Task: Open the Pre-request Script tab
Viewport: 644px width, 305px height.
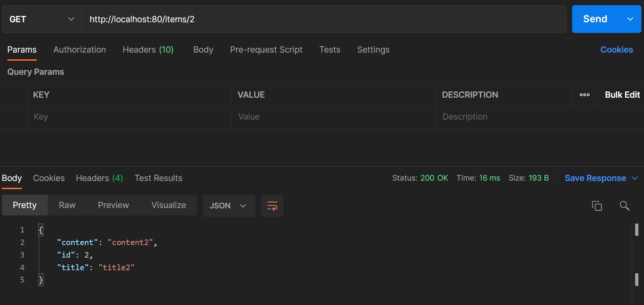Action: [266, 50]
